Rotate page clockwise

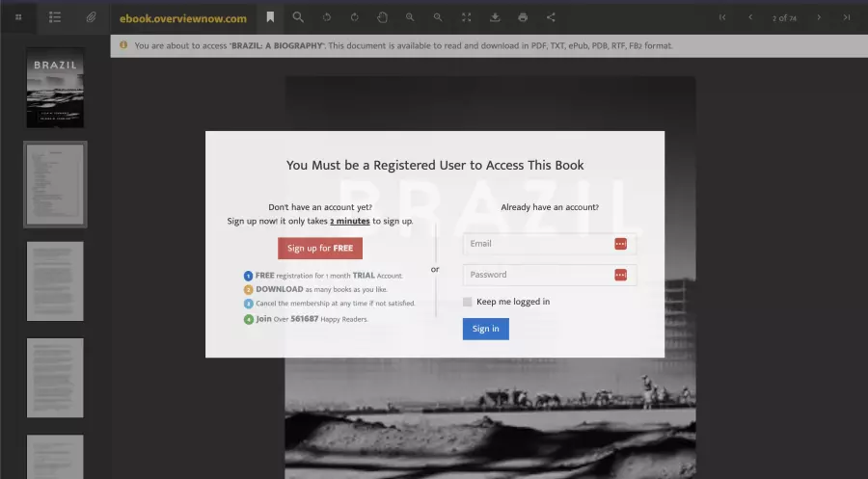[x=354, y=17]
